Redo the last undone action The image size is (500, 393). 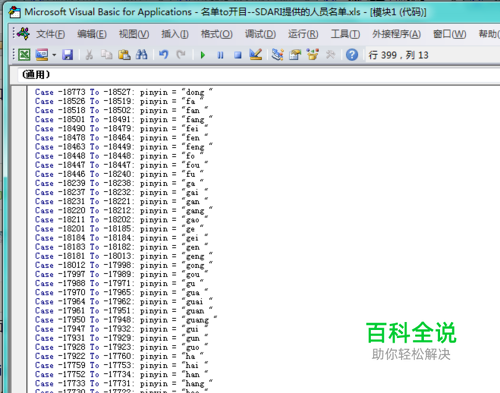tap(181, 54)
